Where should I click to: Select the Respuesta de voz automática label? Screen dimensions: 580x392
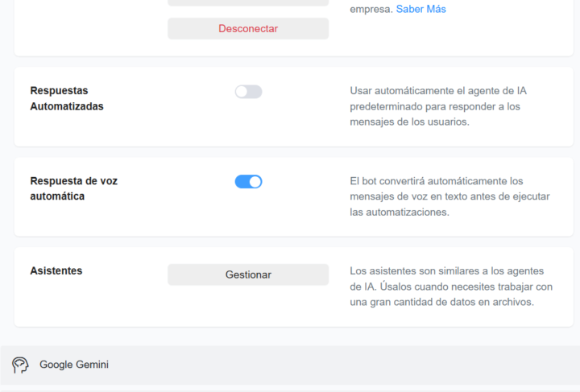point(73,188)
